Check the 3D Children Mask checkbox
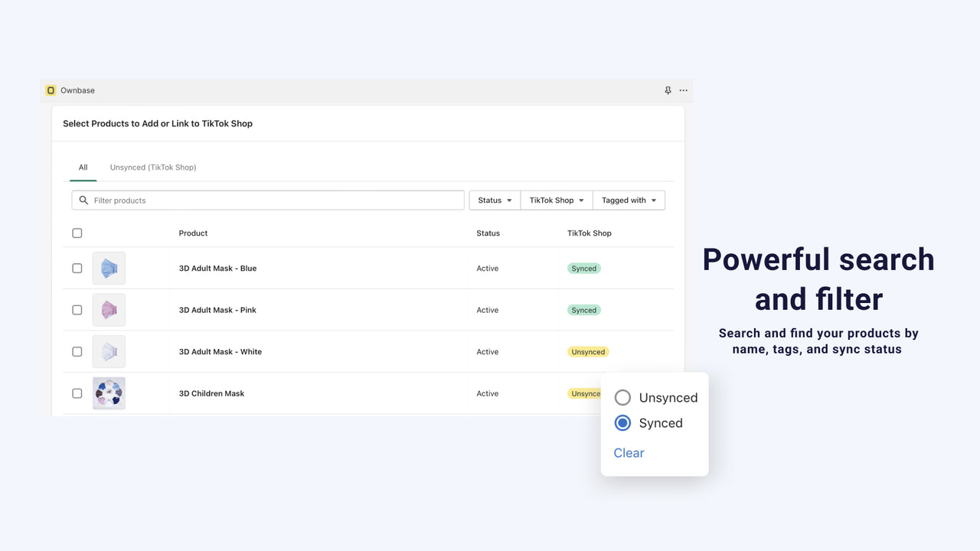This screenshot has height=551, width=980. (x=77, y=393)
